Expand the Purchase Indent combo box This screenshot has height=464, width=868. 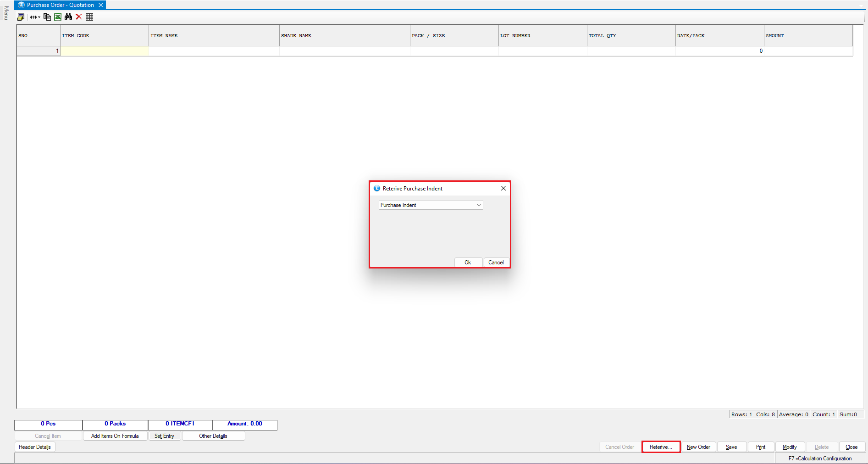[x=479, y=205]
